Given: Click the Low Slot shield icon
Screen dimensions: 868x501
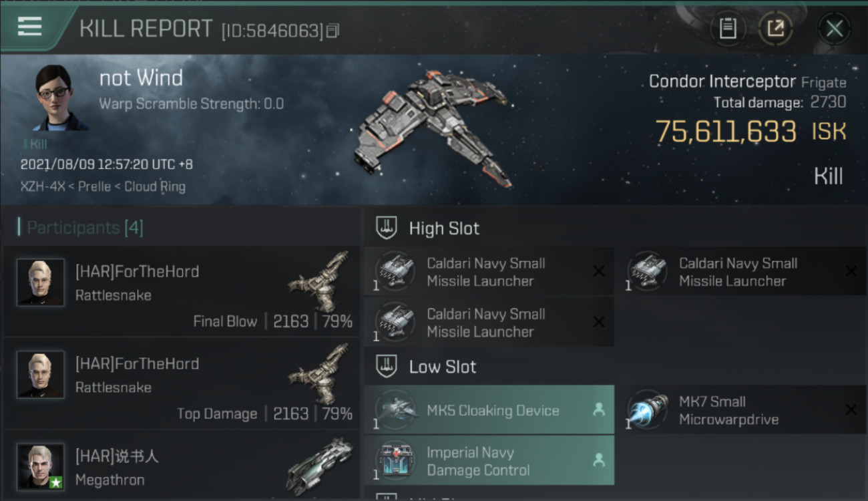Looking at the screenshot, I should pyautogui.click(x=386, y=366).
